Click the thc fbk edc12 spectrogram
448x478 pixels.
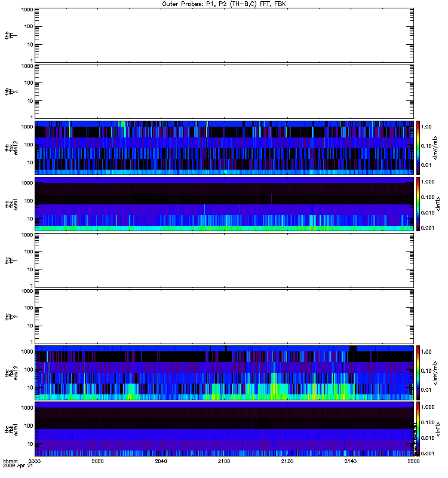tap(225, 372)
